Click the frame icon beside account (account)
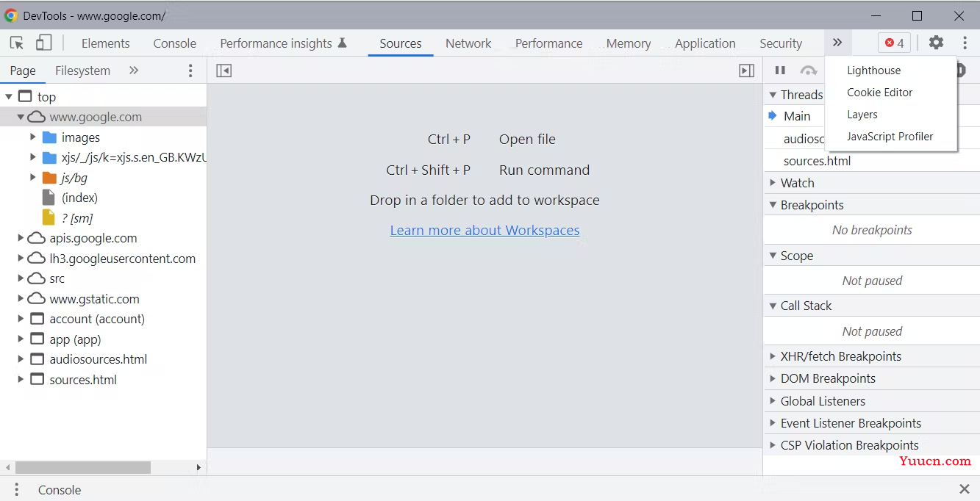 [x=37, y=319]
